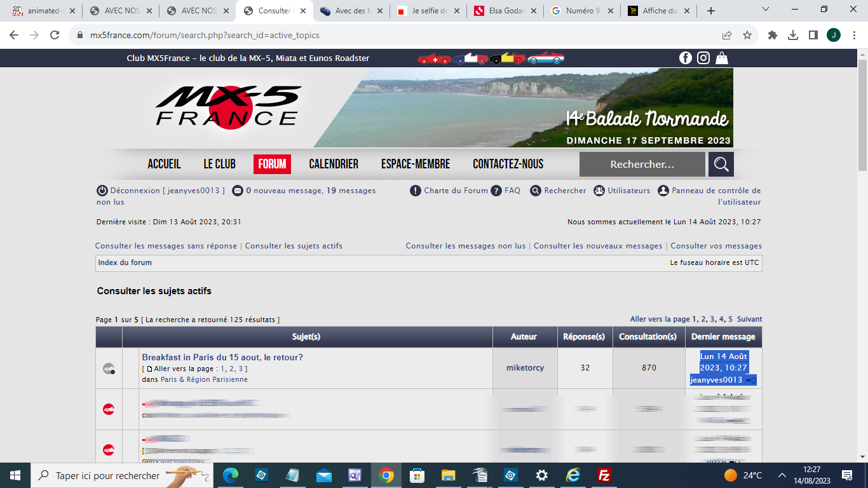
Task: Open the shopping bag icon in top bar
Action: 722,58
